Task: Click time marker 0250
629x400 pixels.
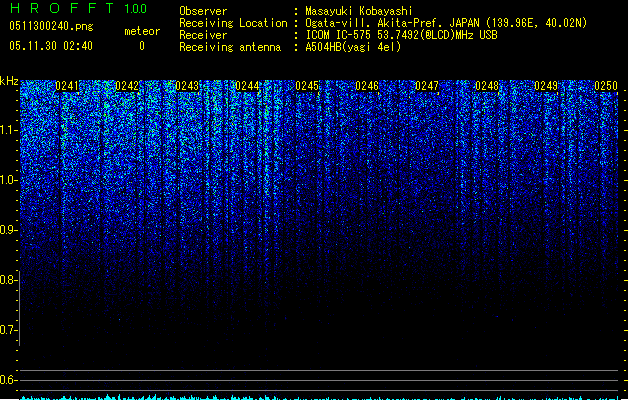Action: pos(606,86)
